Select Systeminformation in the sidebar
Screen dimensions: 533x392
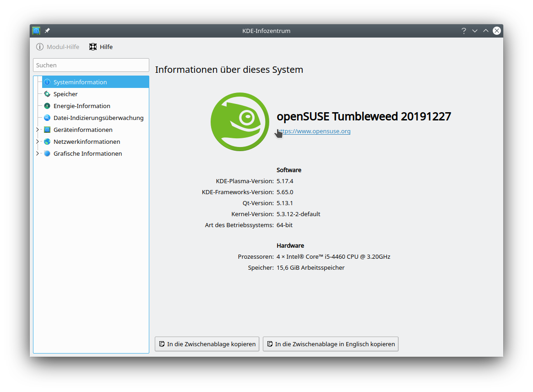(x=96, y=82)
